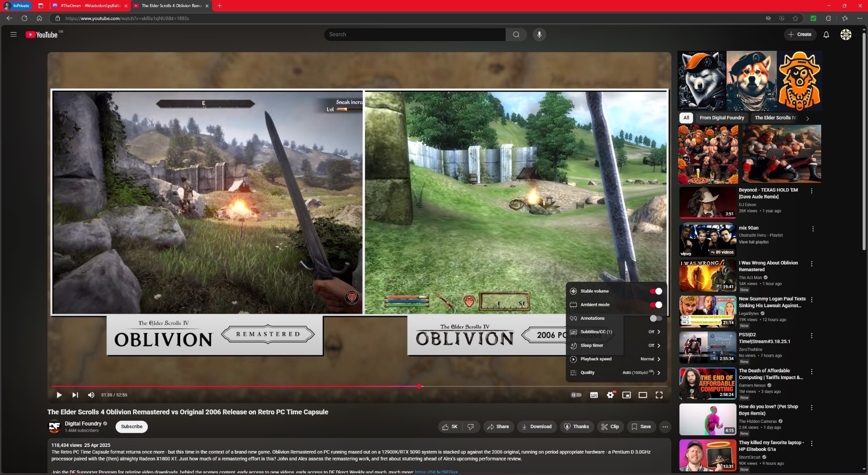The image size is (868, 475).
Task: Open the Beyoncé TEXAS HOLD 'EM thumbnail
Action: [708, 202]
